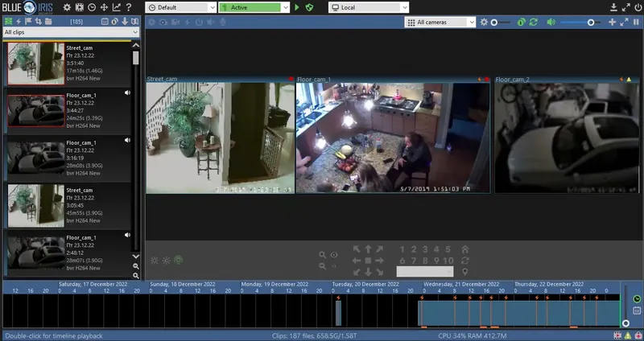
Task: Select the Floor_cam_1 3:44:27 clip entry
Action: click(x=68, y=111)
